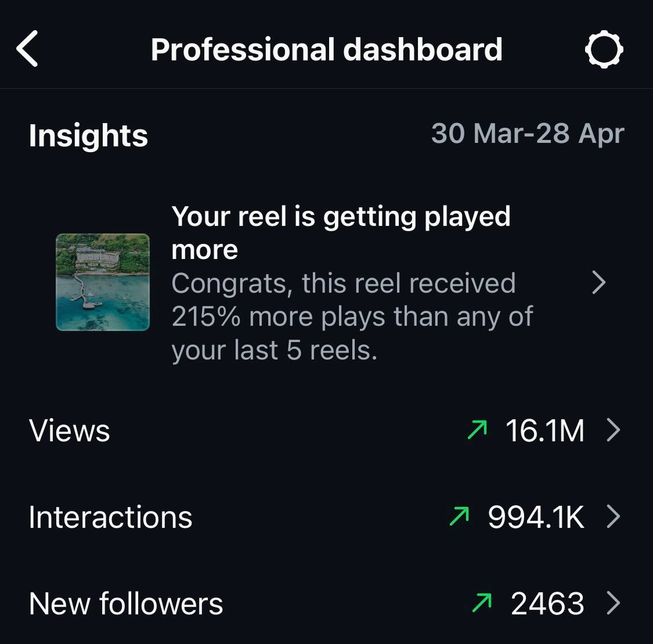Click the 2463 new followers count
Viewport: 653px width, 644px height.
pos(547,603)
